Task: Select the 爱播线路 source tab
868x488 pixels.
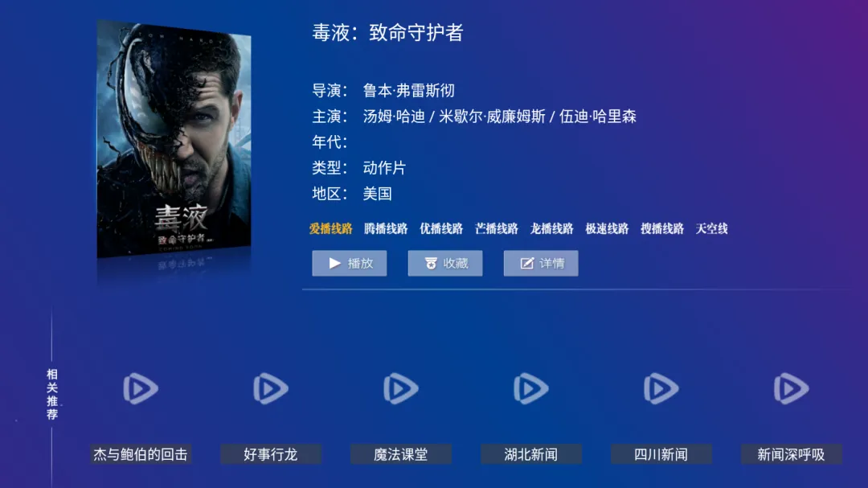Action: 331,229
